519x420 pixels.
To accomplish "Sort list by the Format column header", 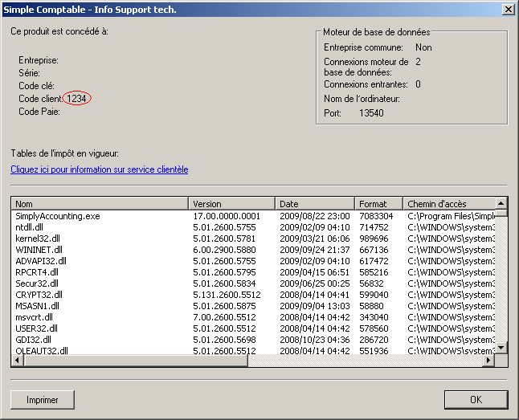I will [378, 203].
